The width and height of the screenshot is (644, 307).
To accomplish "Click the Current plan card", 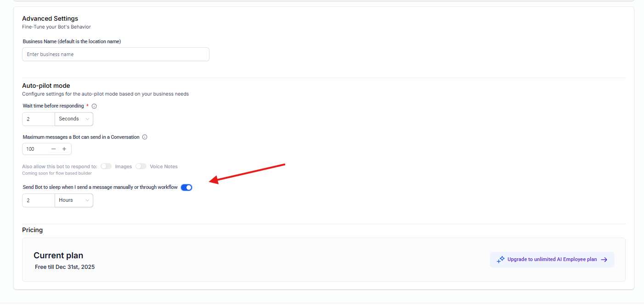I will tap(324, 260).
